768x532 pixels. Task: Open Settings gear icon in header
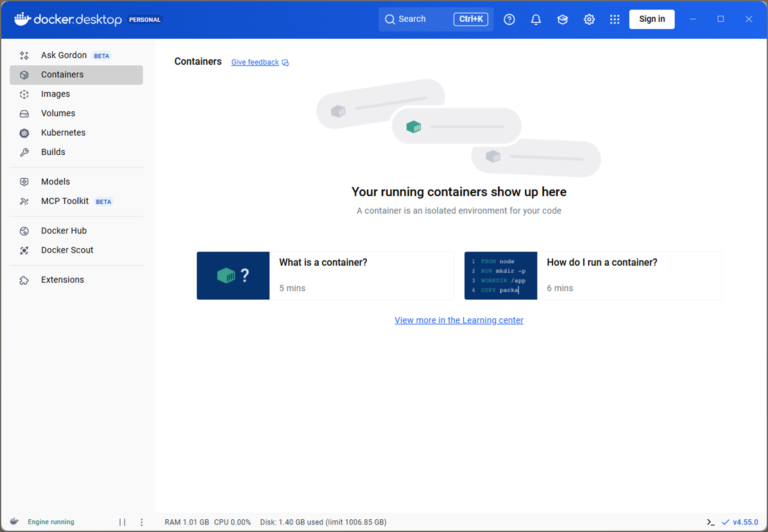(589, 19)
